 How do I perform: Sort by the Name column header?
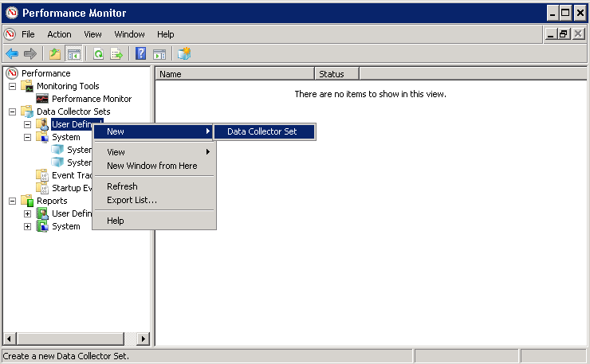point(235,74)
